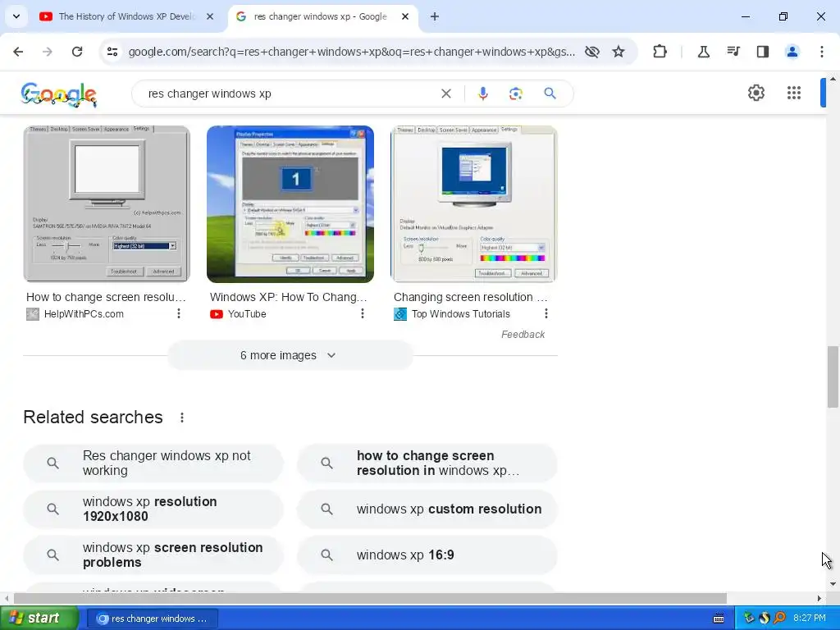Screen dimensions: 840x630
Task: Bookmark this page with the star icon
Action: point(619,52)
